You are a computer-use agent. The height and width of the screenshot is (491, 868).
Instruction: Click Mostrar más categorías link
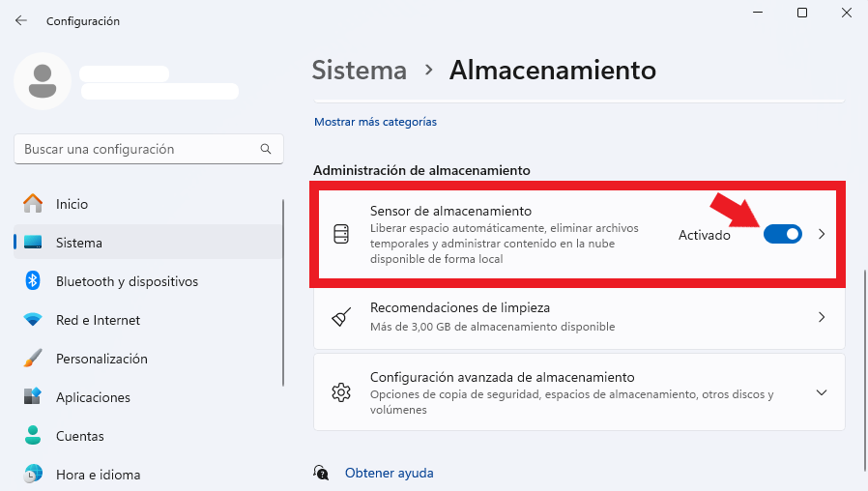tap(375, 122)
